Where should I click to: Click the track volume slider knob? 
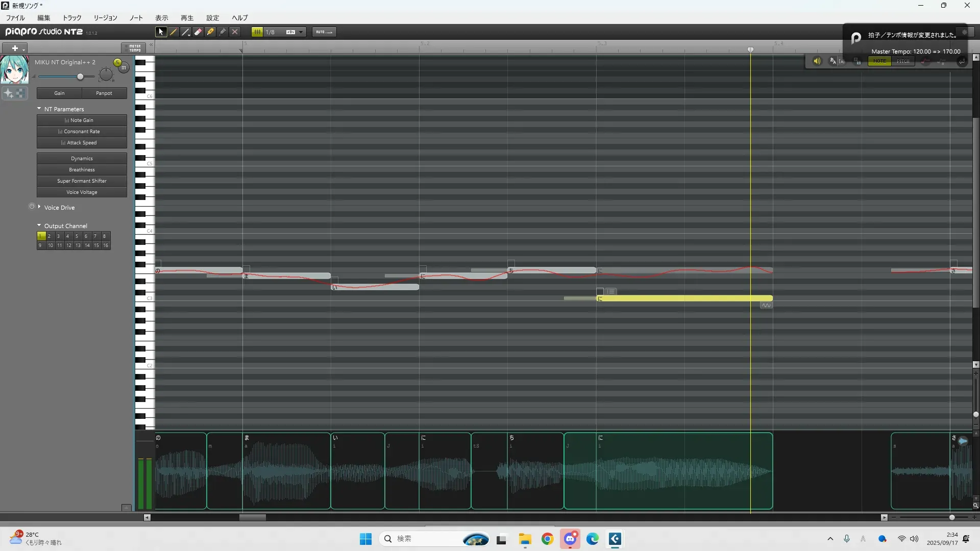tap(80, 77)
